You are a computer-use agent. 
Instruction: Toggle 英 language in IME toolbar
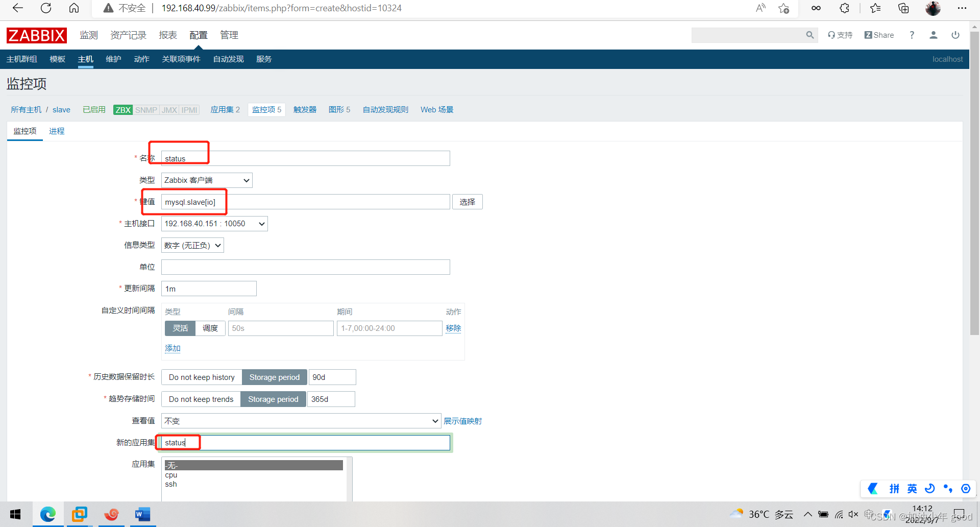pyautogui.click(x=912, y=489)
